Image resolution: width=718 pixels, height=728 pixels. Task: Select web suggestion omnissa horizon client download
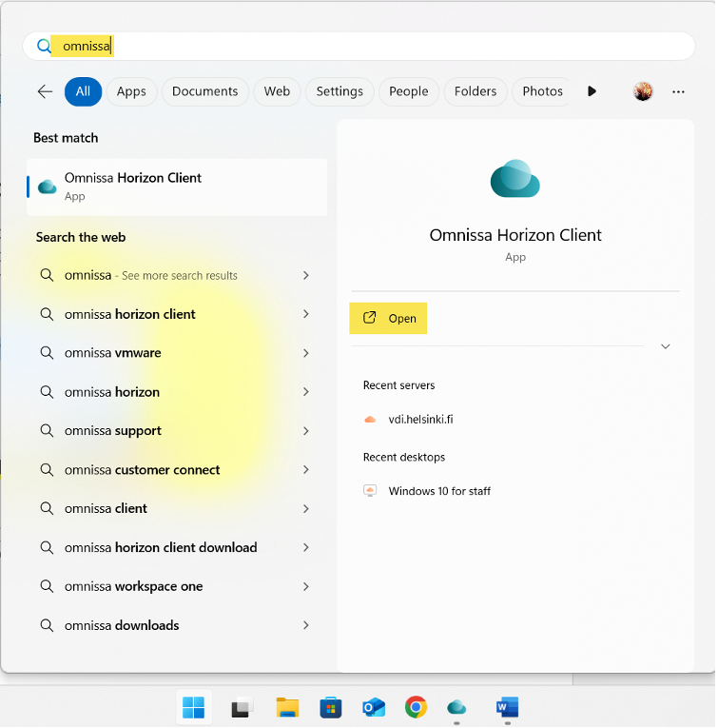click(175, 548)
